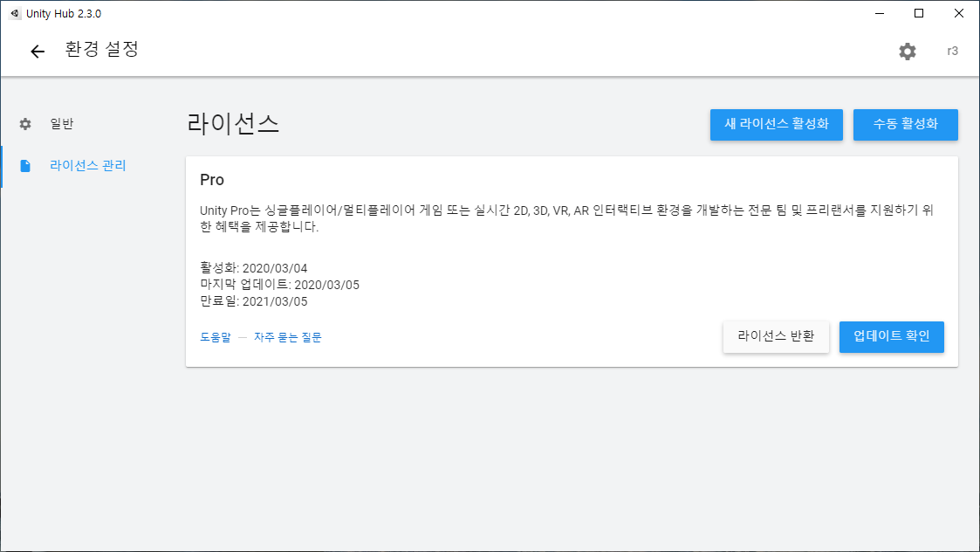Open the 일반 settings tab
Screen dimensions: 980x552
(62, 124)
